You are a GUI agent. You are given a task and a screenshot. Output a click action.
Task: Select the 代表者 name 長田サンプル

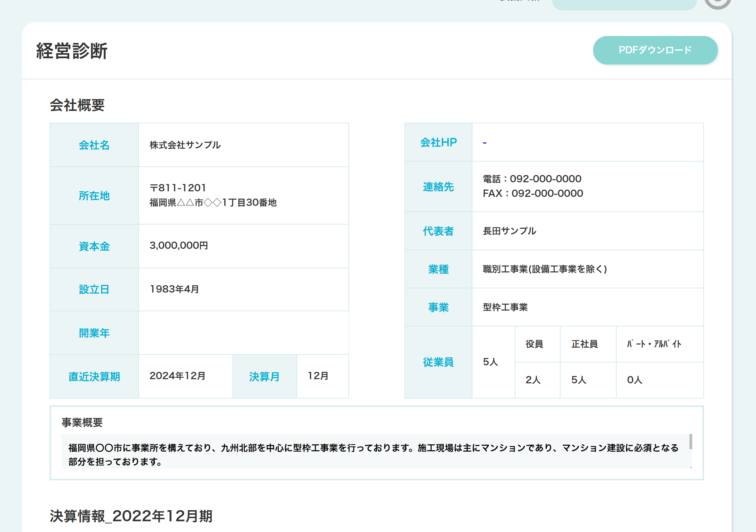pyautogui.click(x=509, y=231)
